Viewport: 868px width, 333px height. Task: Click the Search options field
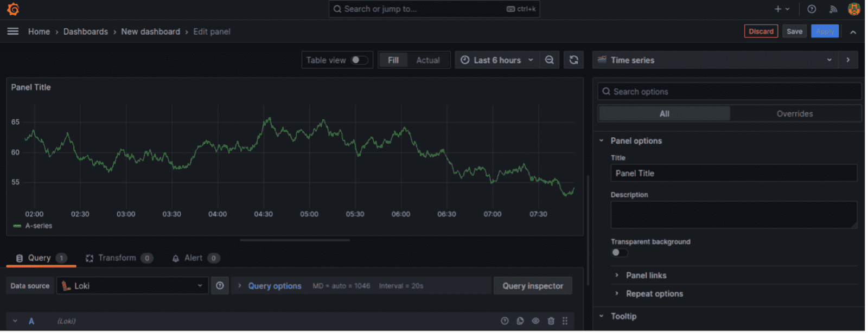pos(730,92)
